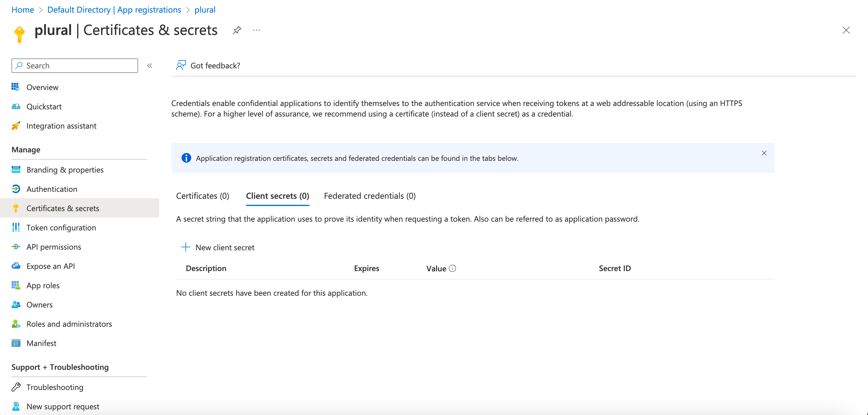Click the Got feedback person icon
The image size is (868, 415).
(x=181, y=65)
